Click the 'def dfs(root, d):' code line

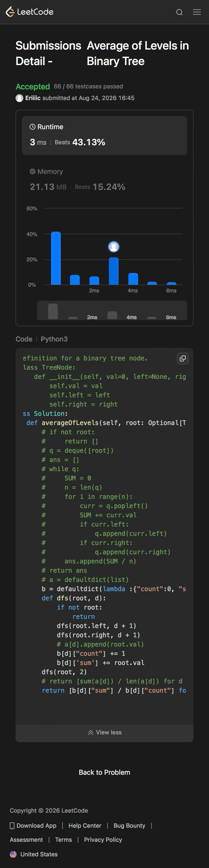coord(73,598)
